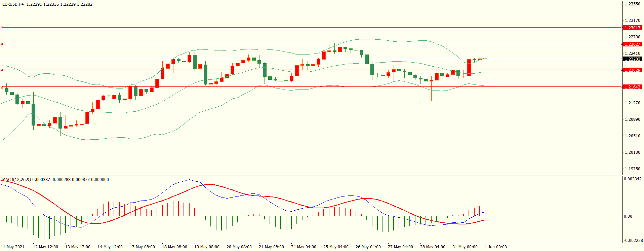This screenshot has height=251, width=644.
Task: Click the 1.21643 red price tag
Action: [632, 87]
